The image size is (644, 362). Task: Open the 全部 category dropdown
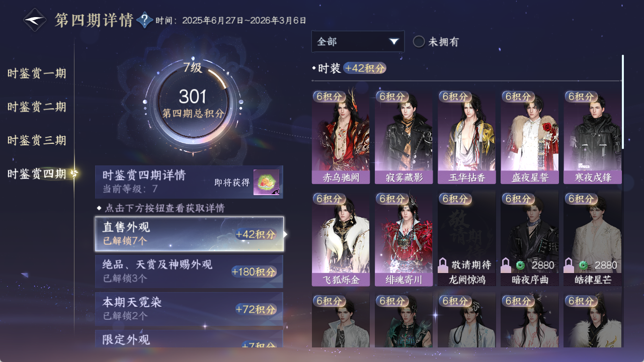pos(358,42)
